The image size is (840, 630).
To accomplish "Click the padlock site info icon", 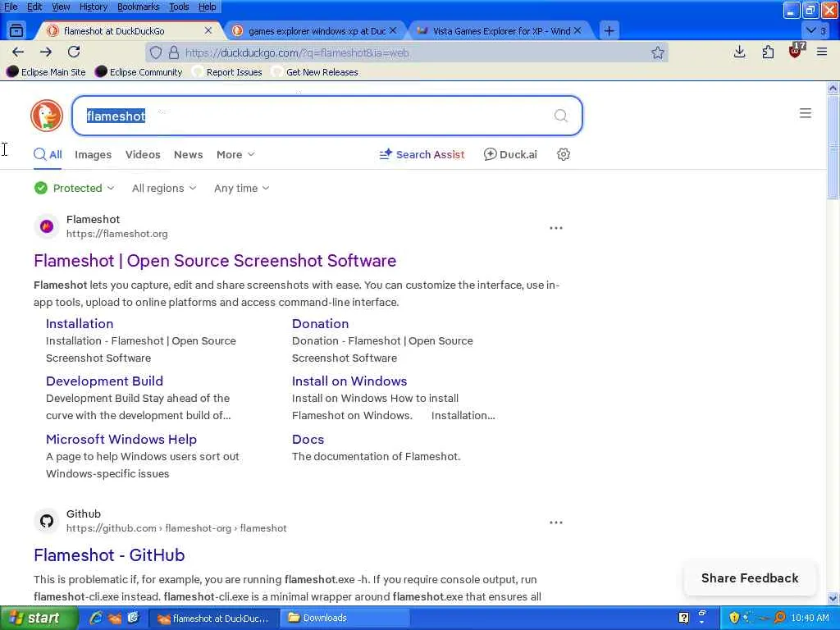I will 174,52.
